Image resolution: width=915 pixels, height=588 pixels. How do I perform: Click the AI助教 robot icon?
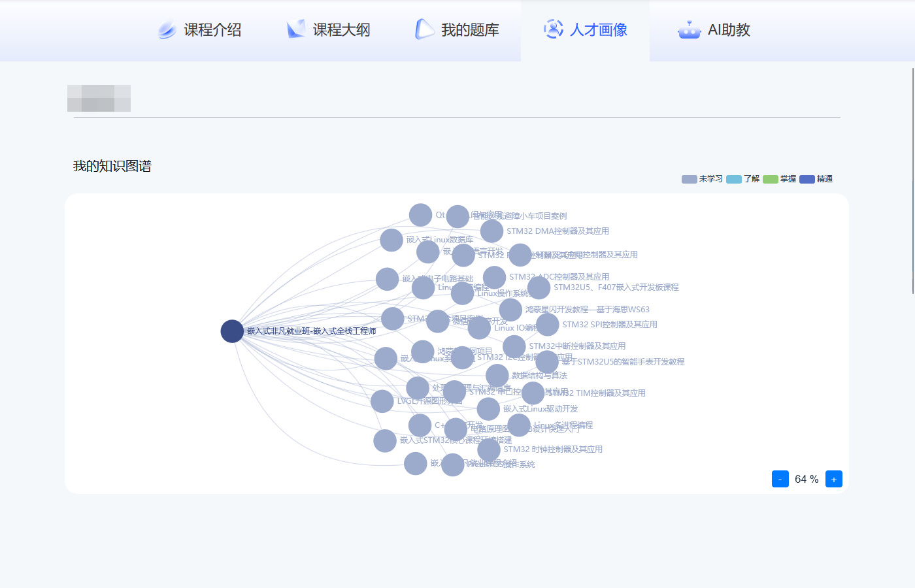click(x=689, y=30)
